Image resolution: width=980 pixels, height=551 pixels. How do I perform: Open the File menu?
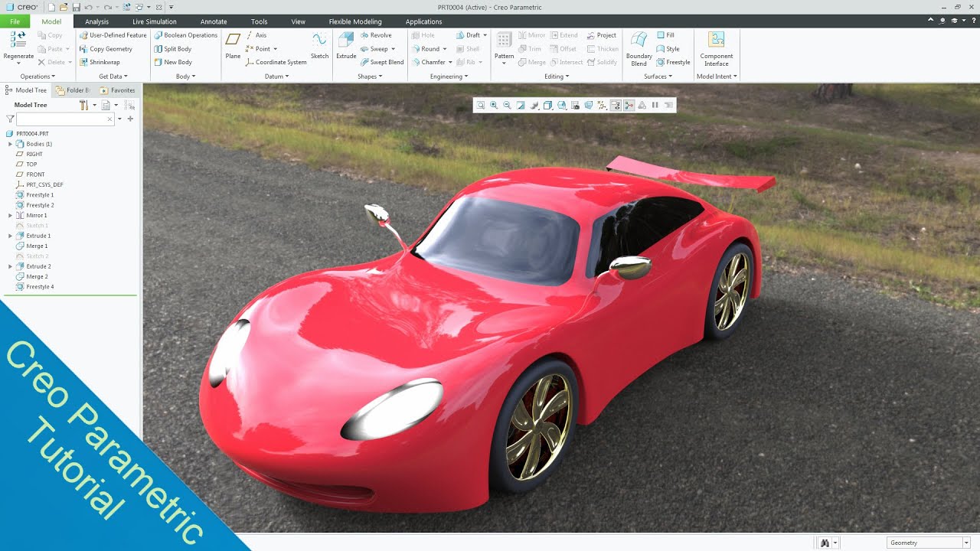tap(15, 21)
